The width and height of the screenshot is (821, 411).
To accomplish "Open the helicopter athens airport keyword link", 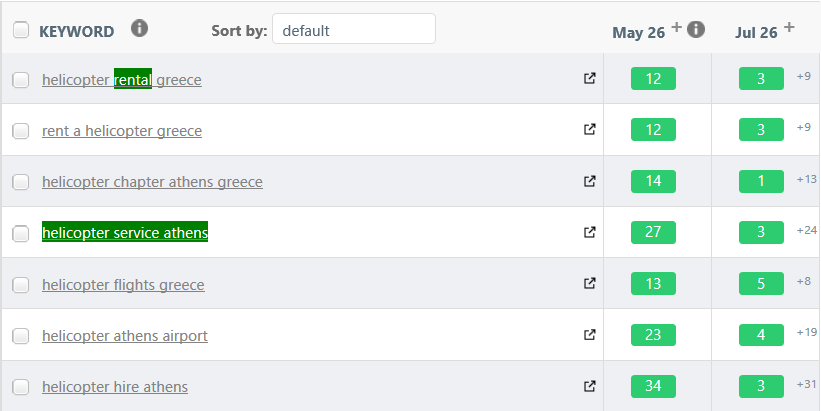I will point(125,336).
